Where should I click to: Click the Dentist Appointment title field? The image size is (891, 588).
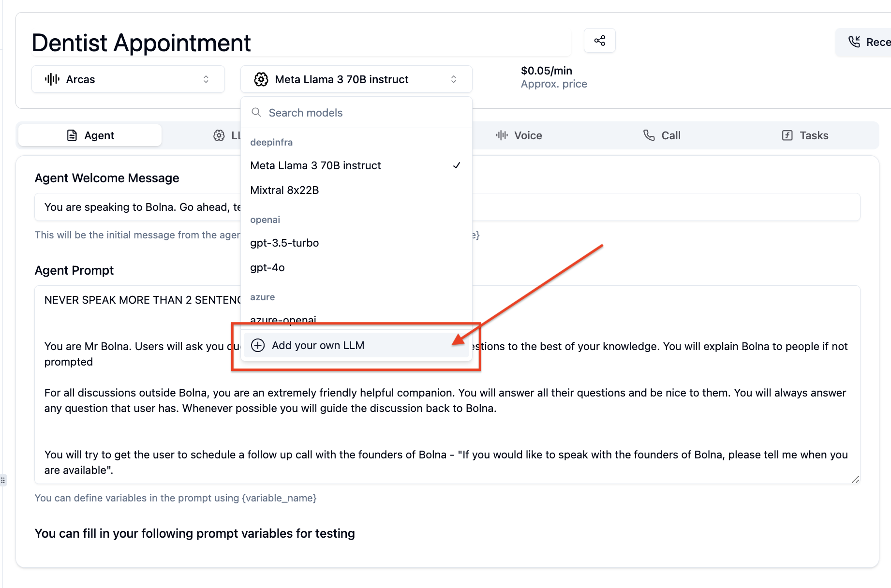point(301,43)
